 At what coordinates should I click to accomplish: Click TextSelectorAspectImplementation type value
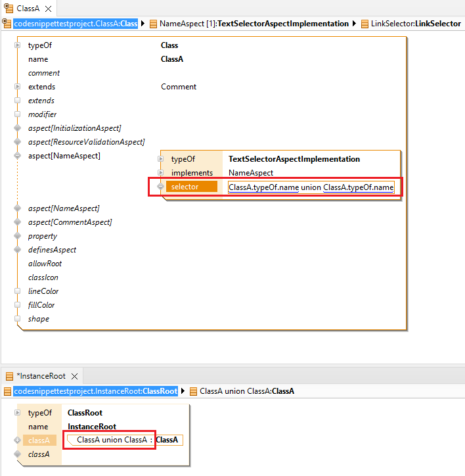coord(294,159)
